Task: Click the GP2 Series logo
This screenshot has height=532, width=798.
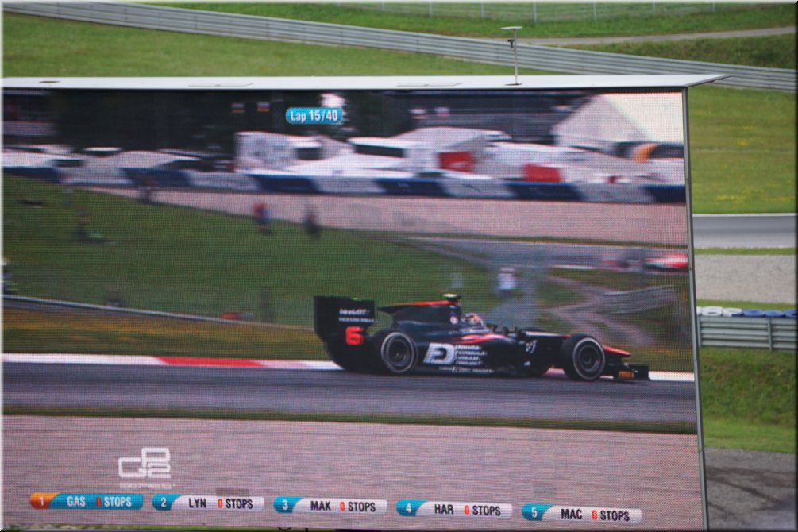Action: (145, 465)
